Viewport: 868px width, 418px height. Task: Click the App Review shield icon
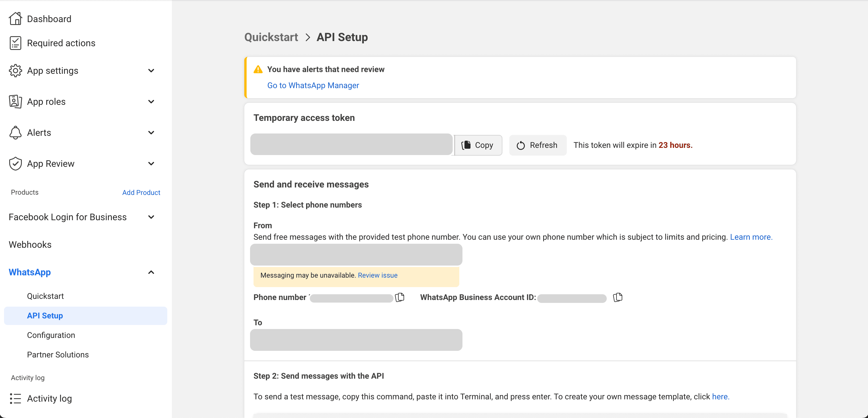tap(15, 164)
